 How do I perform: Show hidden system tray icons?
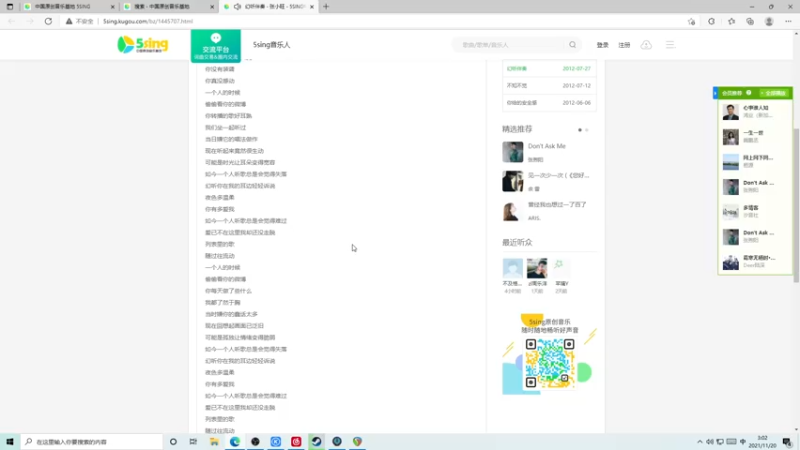699,442
